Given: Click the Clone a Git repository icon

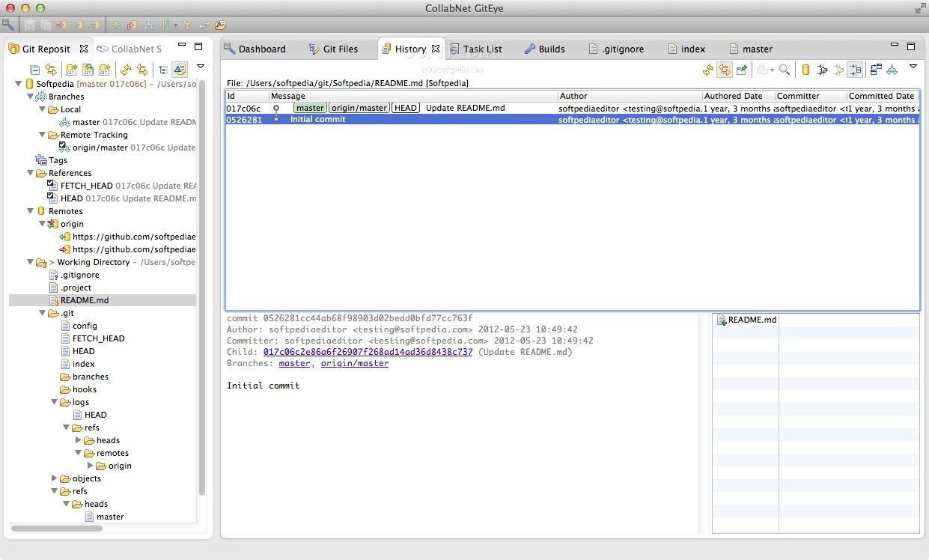Looking at the screenshot, I should (x=88, y=70).
